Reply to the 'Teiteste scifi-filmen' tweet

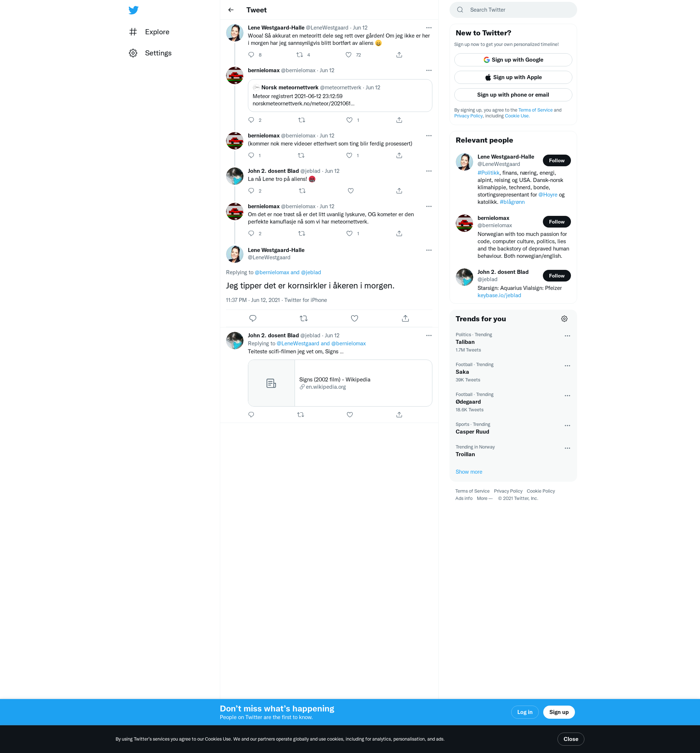(251, 415)
